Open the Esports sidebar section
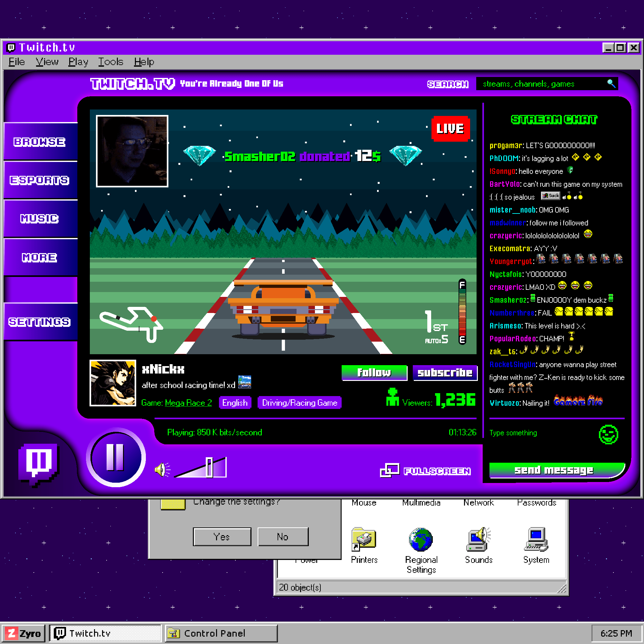The image size is (644, 644). [40, 180]
